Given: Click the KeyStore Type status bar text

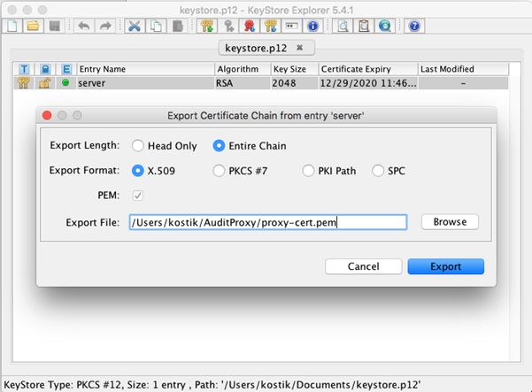Looking at the screenshot, I should click(x=212, y=385).
